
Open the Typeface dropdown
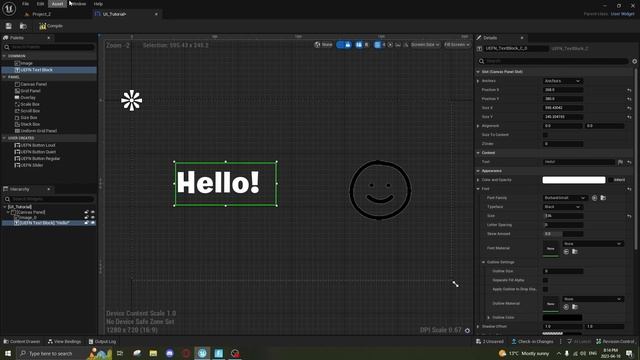(562, 207)
